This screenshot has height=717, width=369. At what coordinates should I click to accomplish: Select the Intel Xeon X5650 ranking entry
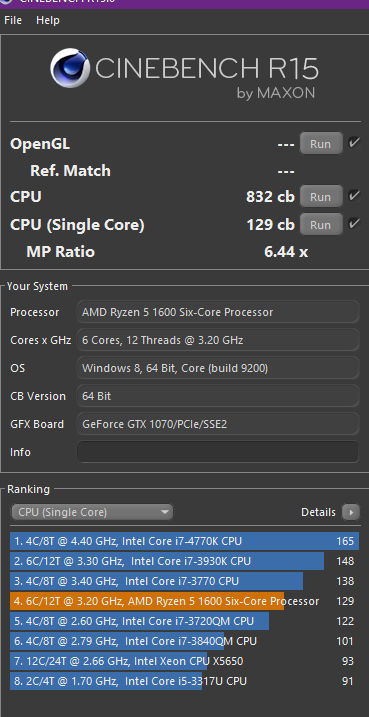tap(184, 661)
